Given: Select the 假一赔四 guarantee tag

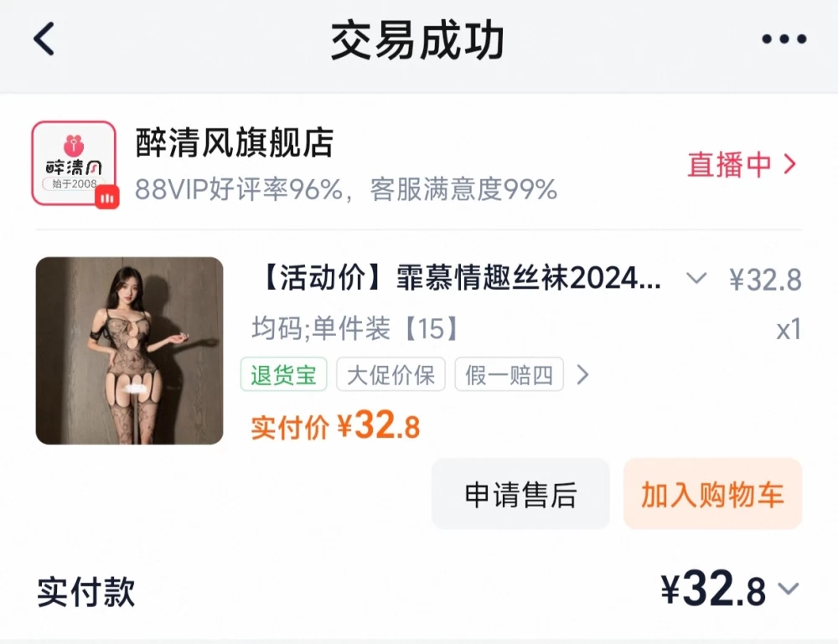Looking at the screenshot, I should point(509,374).
